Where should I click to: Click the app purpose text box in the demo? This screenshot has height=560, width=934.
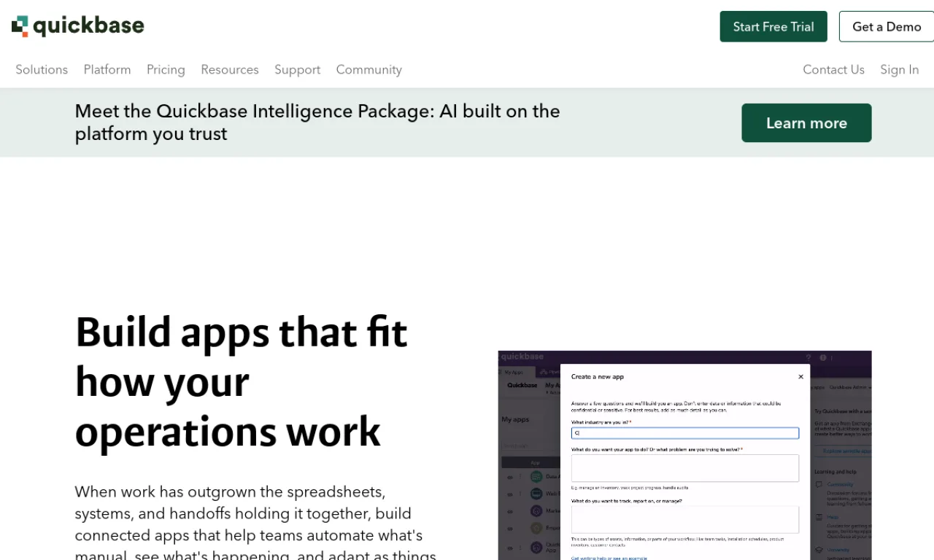685,468
